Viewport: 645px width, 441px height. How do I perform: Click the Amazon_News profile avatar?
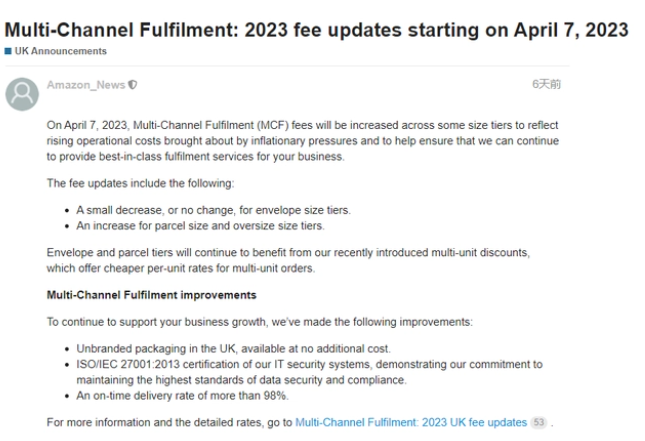(22, 94)
